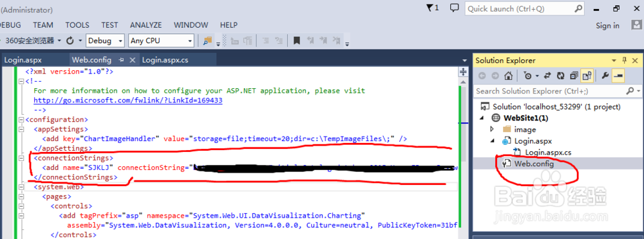This screenshot has height=239, width=644.
Task: Open the go.microsoft.com fwlink URL
Action: [128, 100]
